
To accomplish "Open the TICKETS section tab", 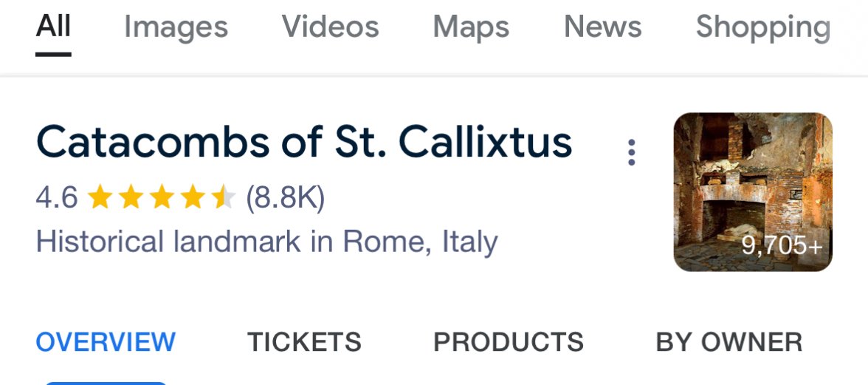I will [x=304, y=342].
